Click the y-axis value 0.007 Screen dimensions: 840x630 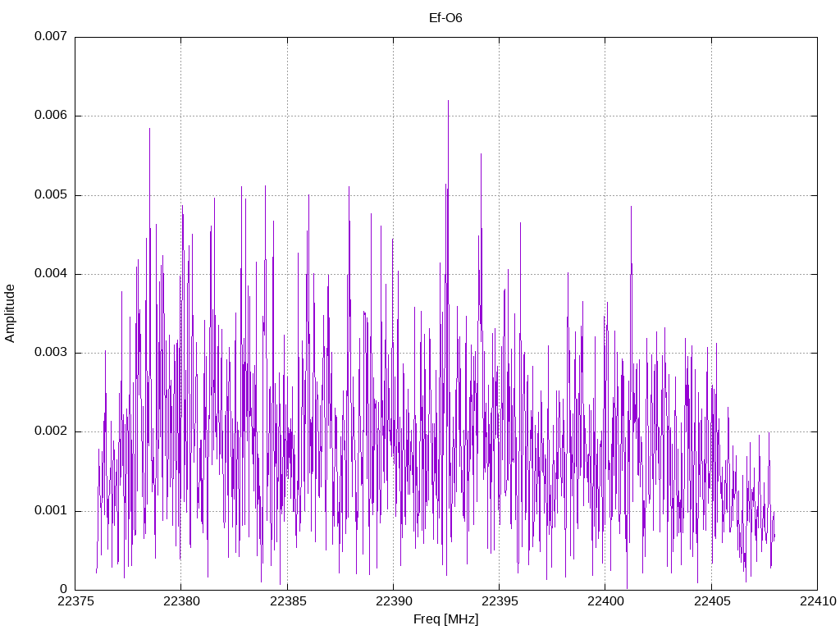click(51, 36)
